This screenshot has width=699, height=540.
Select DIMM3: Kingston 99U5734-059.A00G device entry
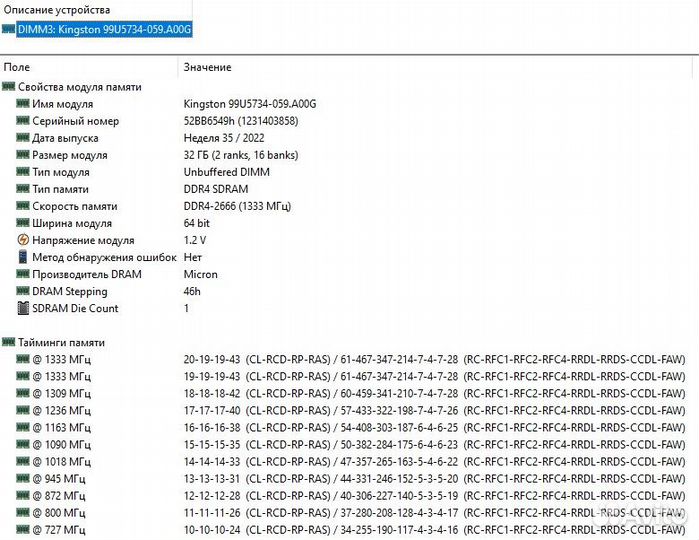[104, 29]
